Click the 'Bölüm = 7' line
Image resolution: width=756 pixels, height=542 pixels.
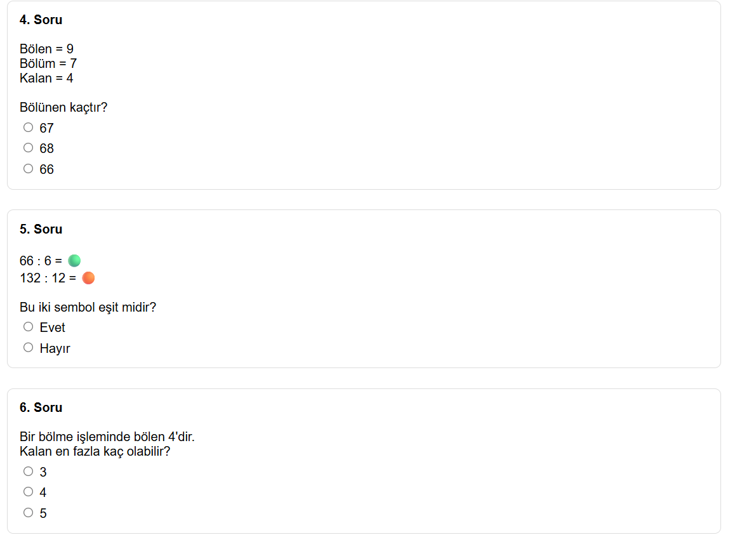[48, 63]
